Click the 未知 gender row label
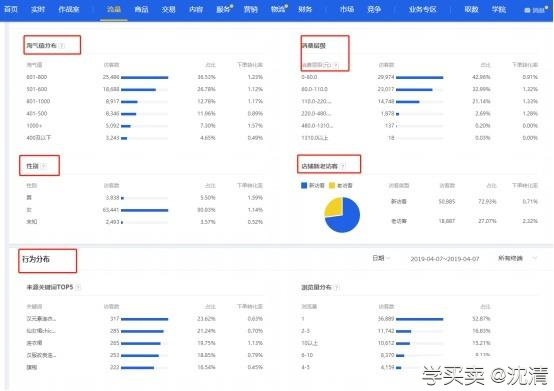This screenshot has width=554, height=391. pos(32,222)
